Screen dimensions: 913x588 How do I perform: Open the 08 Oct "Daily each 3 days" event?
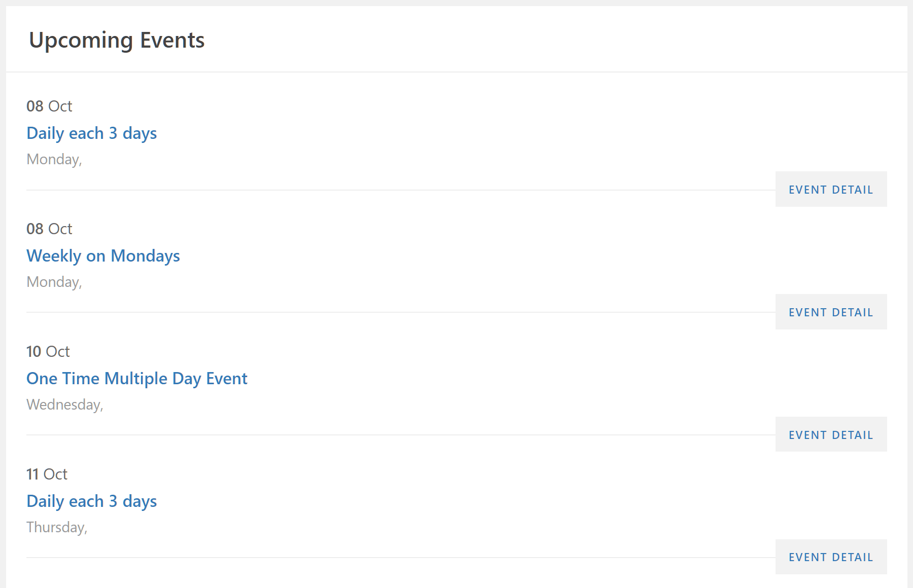[91, 133]
